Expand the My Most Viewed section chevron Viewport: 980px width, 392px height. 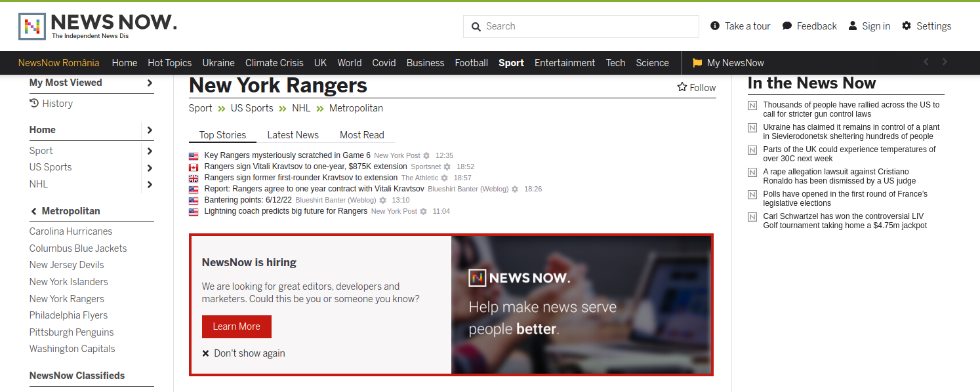[x=150, y=83]
